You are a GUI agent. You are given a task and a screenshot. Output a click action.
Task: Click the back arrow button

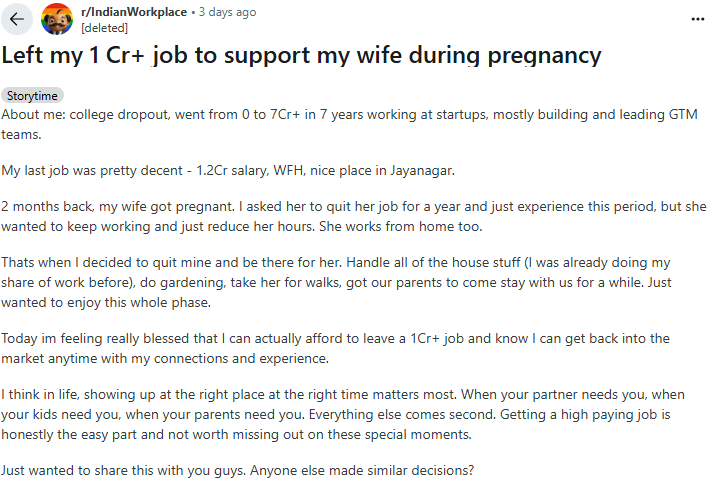point(18,18)
